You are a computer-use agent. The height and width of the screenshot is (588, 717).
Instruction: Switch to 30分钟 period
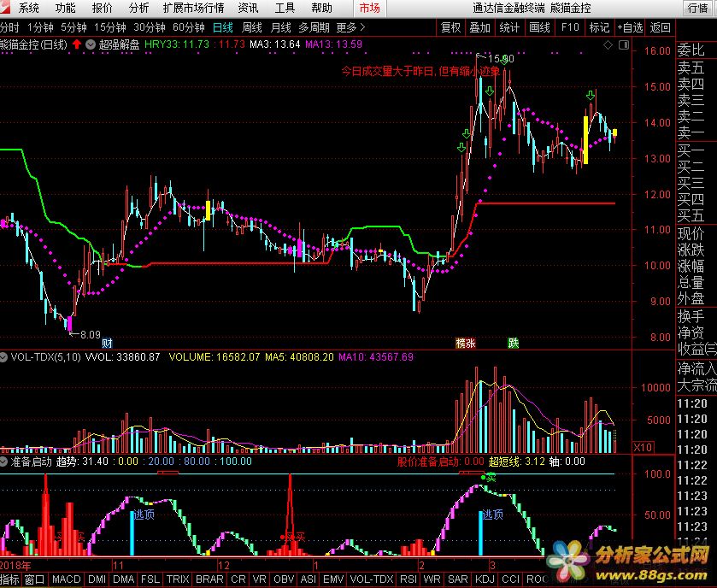149,28
